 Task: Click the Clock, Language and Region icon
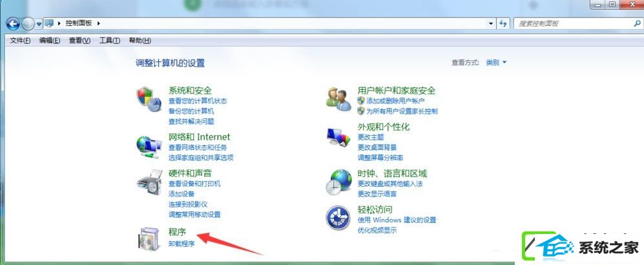(339, 182)
